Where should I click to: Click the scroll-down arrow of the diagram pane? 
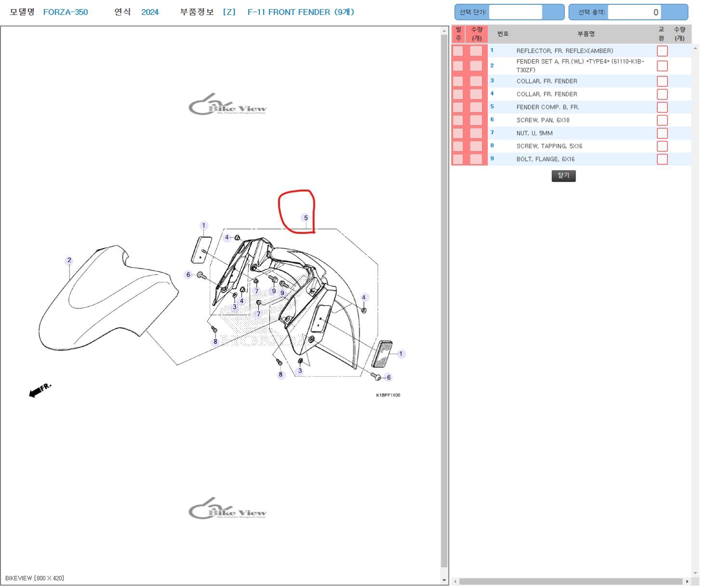click(x=444, y=580)
